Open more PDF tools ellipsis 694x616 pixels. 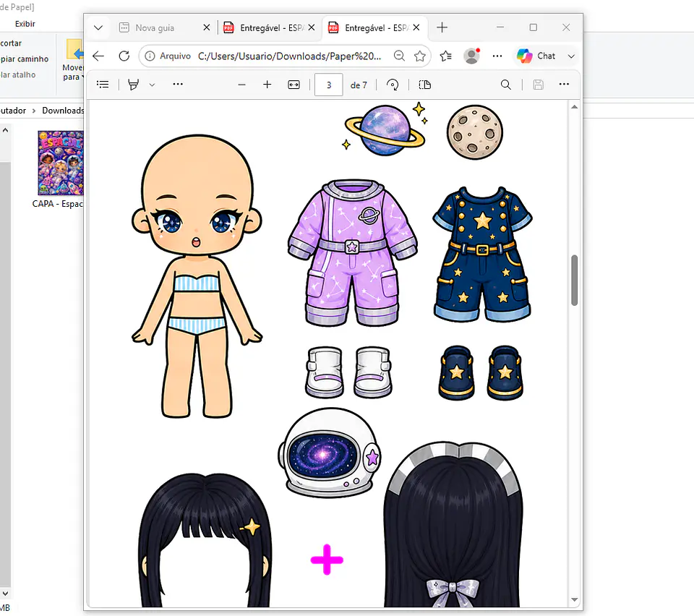(x=178, y=84)
